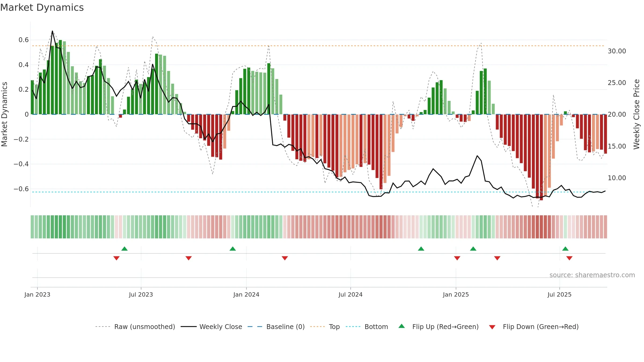The width and height of the screenshot is (644, 362).
Task: Select the flip-up marker at Jul 2025
Action: pyautogui.click(x=565, y=249)
